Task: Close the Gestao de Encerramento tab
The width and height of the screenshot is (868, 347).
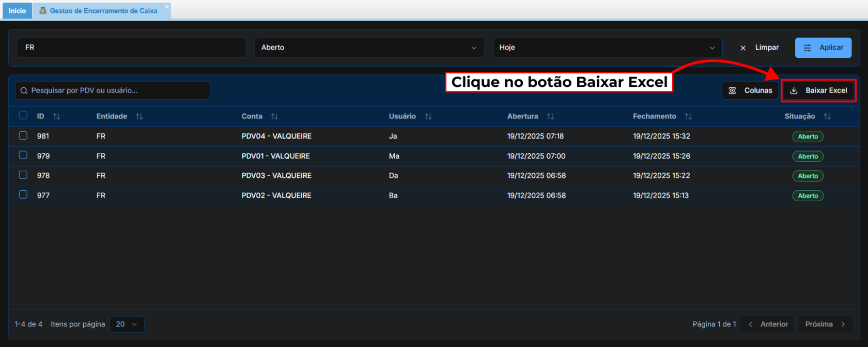Action: click(167, 7)
